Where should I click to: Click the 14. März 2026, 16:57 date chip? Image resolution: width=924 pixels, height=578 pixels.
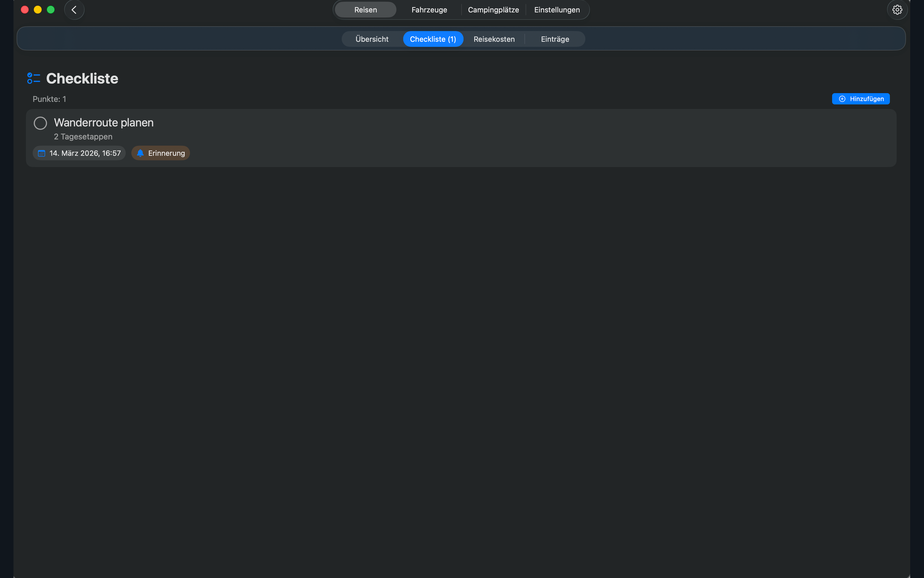79,153
